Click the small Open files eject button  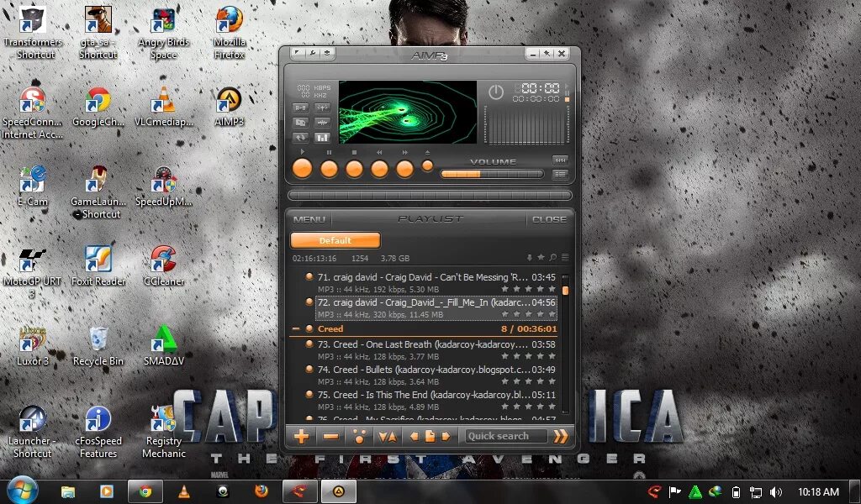click(427, 165)
